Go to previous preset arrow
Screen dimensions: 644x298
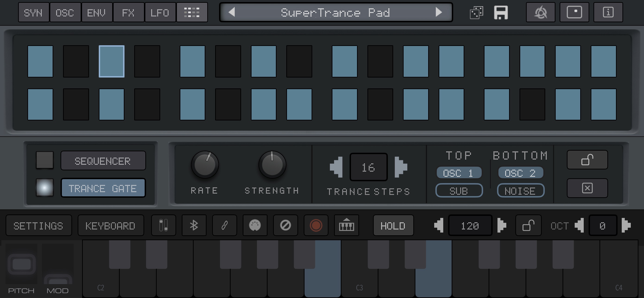pos(232,12)
